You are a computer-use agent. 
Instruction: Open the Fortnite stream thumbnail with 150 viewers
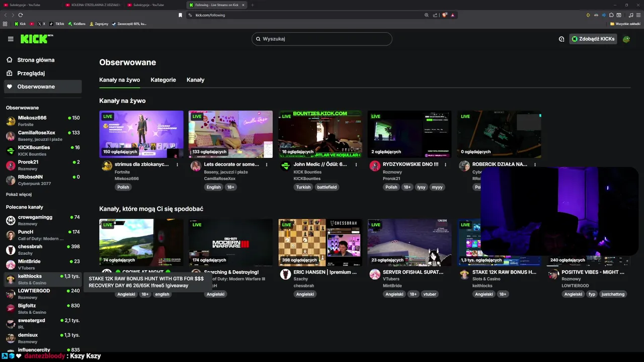coord(141,134)
